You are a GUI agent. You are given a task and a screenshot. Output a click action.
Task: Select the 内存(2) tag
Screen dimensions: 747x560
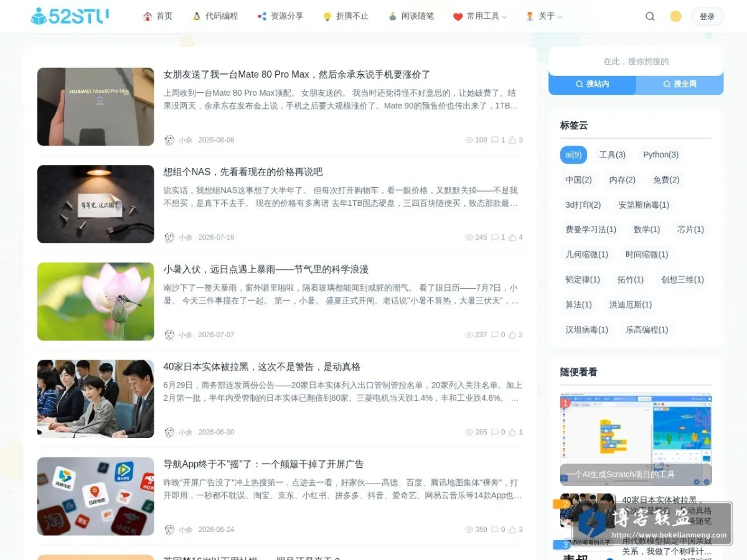point(622,180)
